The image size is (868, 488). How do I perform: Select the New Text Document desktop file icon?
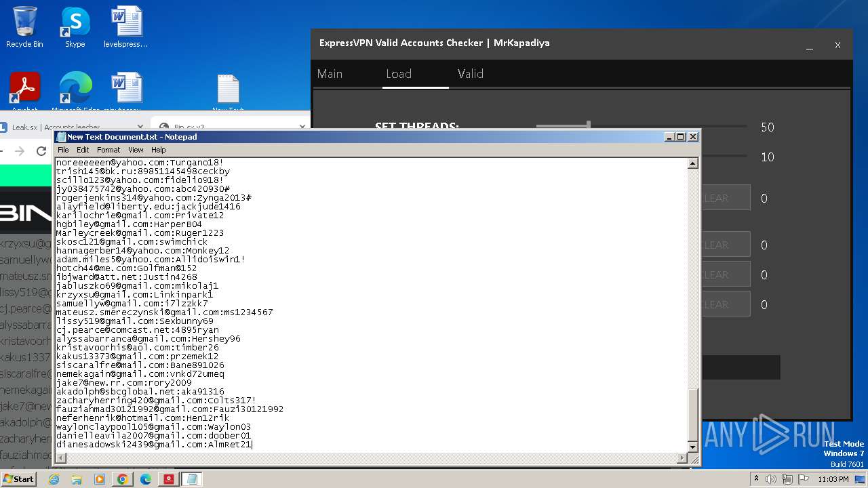tap(229, 92)
